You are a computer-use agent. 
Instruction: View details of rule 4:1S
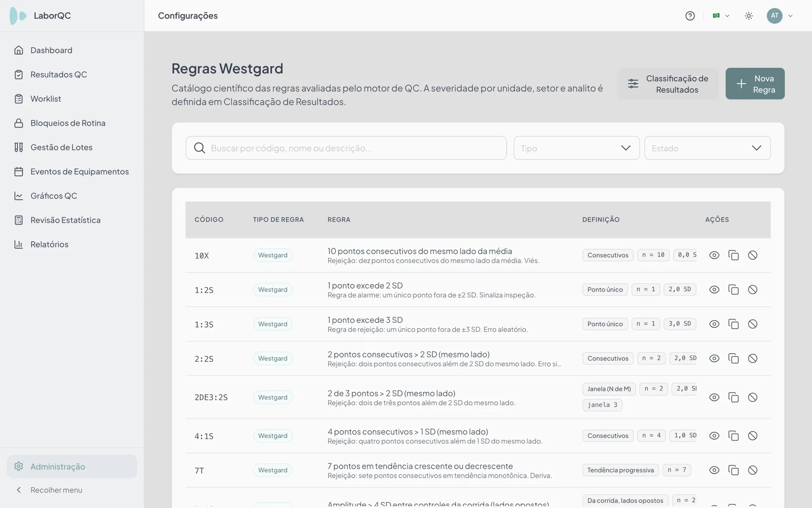coord(714,436)
